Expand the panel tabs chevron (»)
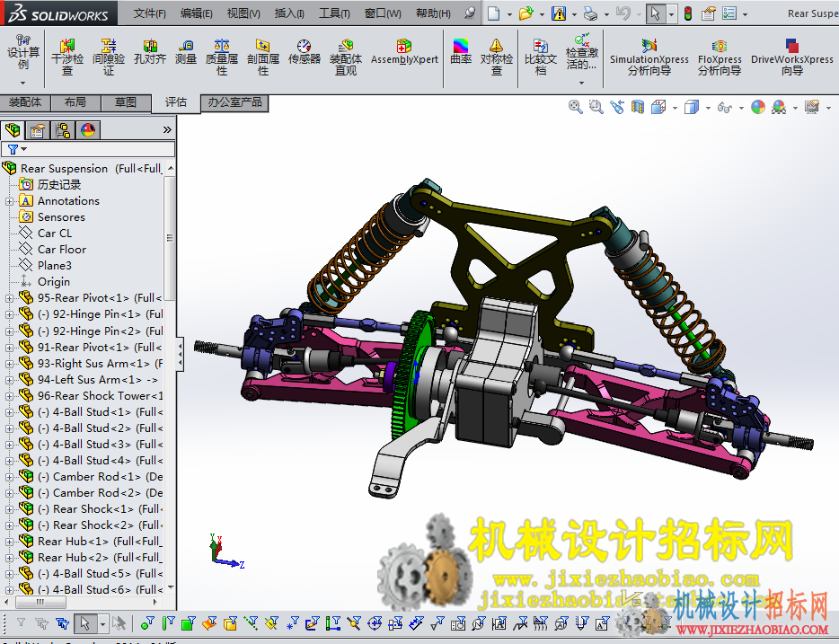Screen dimensions: 839x644 pos(167,130)
